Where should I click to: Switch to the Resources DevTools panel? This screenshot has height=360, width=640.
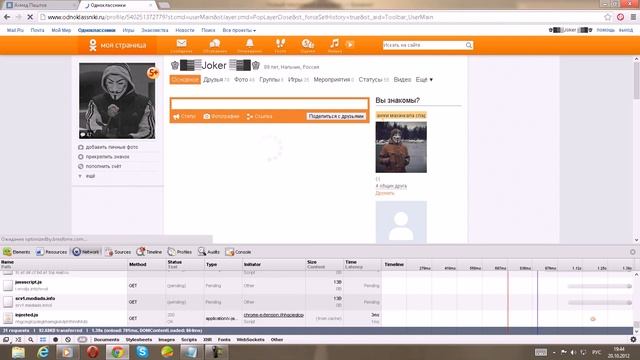click(51, 252)
